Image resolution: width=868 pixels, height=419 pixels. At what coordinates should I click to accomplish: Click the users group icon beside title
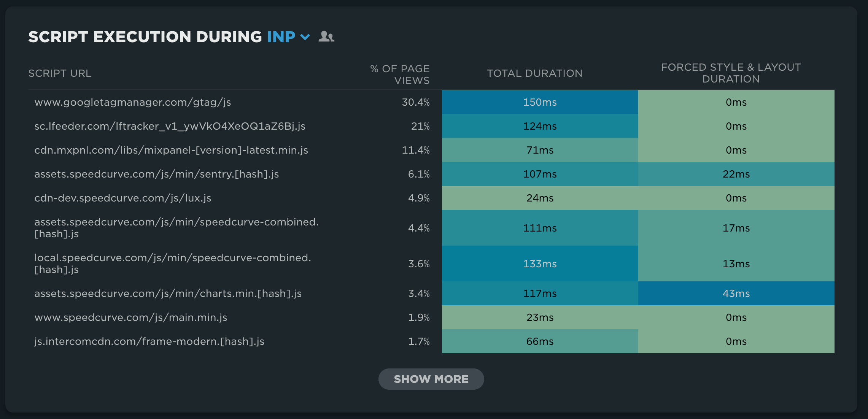click(x=326, y=37)
